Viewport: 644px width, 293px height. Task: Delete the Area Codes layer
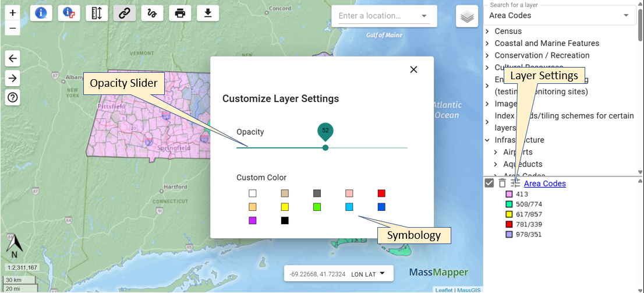[503, 183]
